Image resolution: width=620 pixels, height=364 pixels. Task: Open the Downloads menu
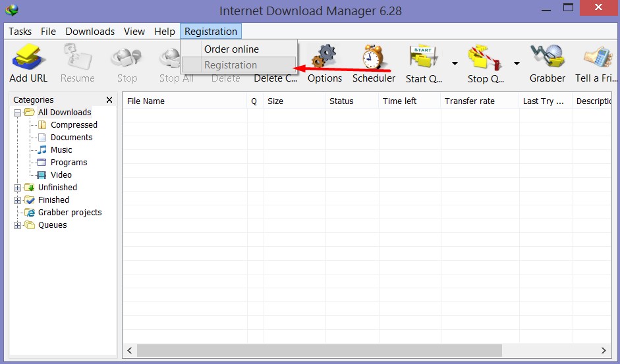click(90, 31)
